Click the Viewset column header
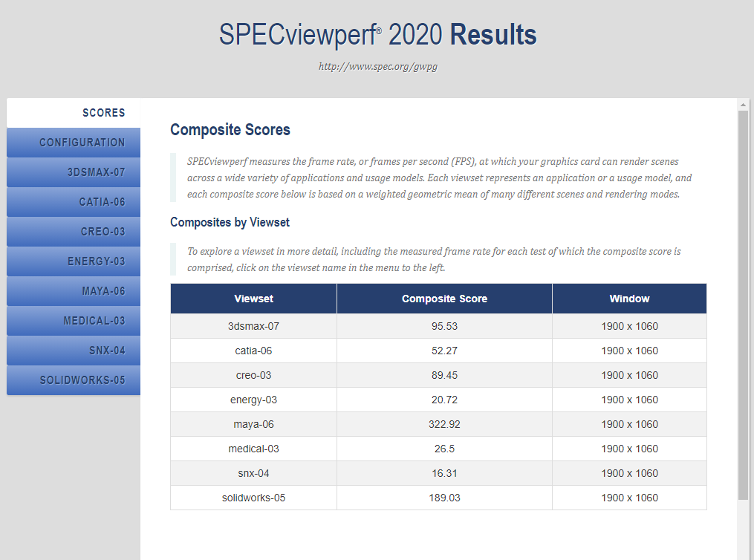The image size is (754, 560). coord(253,299)
